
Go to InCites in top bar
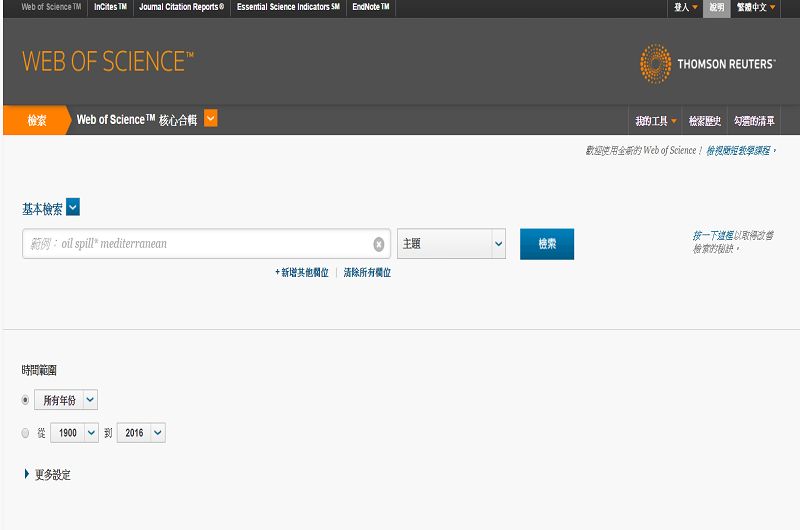(x=110, y=7)
